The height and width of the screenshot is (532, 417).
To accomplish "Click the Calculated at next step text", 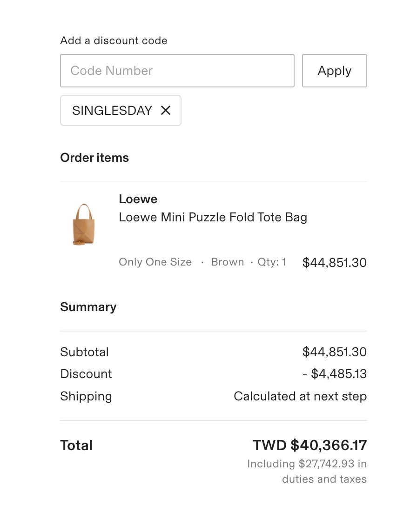I will [300, 396].
